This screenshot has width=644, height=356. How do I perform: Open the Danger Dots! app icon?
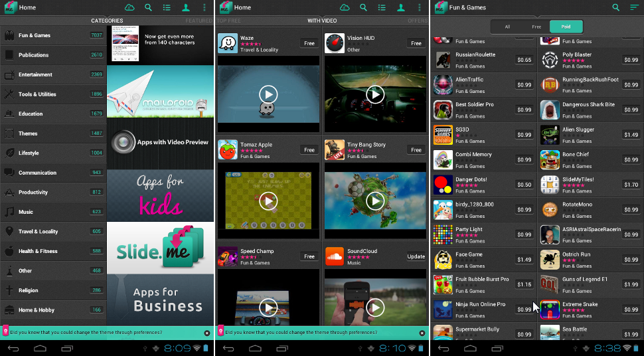(x=443, y=185)
